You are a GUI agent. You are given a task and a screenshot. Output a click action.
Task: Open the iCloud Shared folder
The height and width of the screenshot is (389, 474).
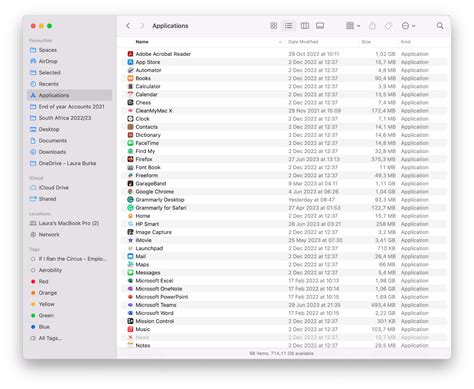pyautogui.click(x=69, y=199)
